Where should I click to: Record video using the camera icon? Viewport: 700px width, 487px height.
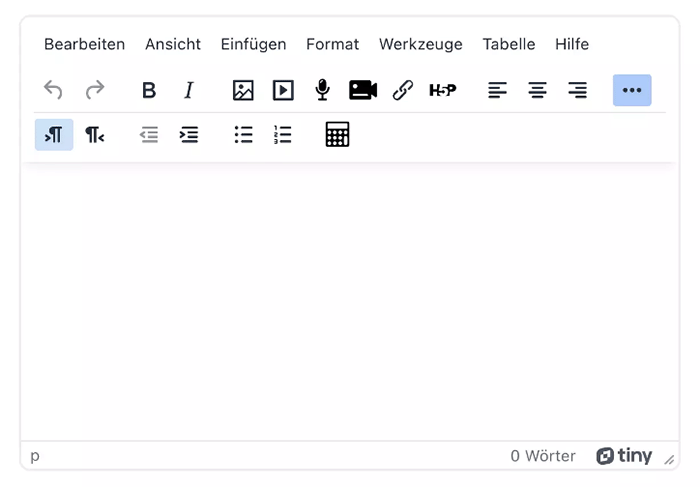pyautogui.click(x=362, y=91)
